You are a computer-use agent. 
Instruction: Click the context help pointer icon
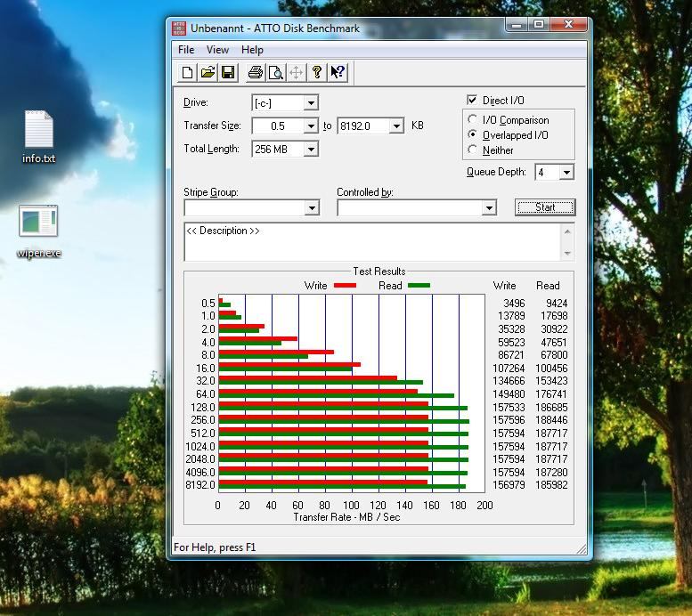[x=338, y=72]
